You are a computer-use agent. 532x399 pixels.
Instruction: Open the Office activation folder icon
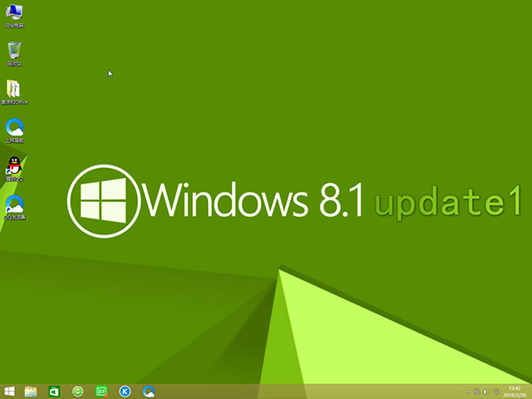click(x=14, y=90)
